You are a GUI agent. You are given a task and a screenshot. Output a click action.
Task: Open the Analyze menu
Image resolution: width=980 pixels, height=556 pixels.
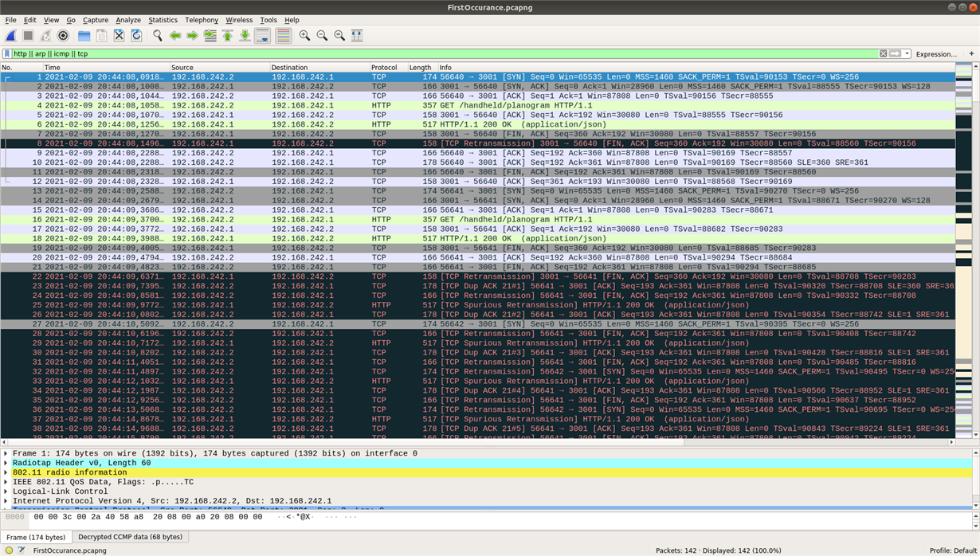(128, 20)
